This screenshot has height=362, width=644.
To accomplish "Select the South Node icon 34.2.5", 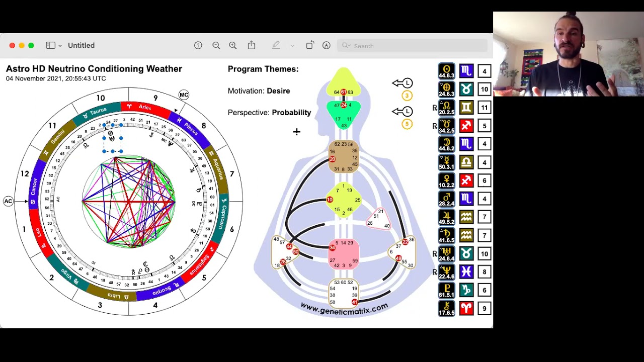I will (x=446, y=126).
